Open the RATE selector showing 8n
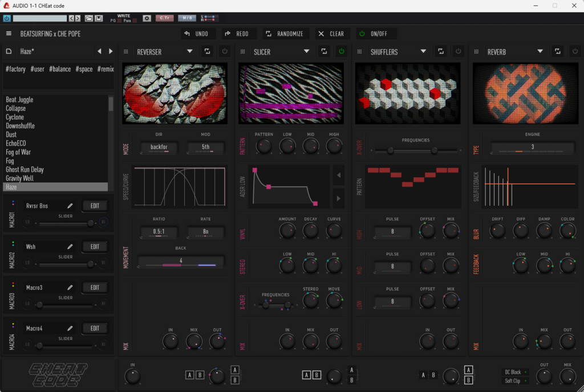The height and width of the screenshot is (392, 584). coord(205,232)
